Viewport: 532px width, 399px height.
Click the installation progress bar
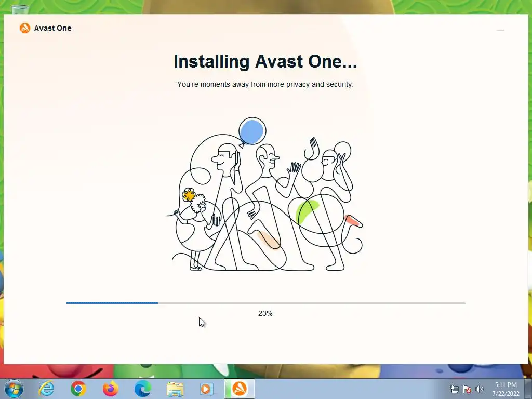coord(265,303)
